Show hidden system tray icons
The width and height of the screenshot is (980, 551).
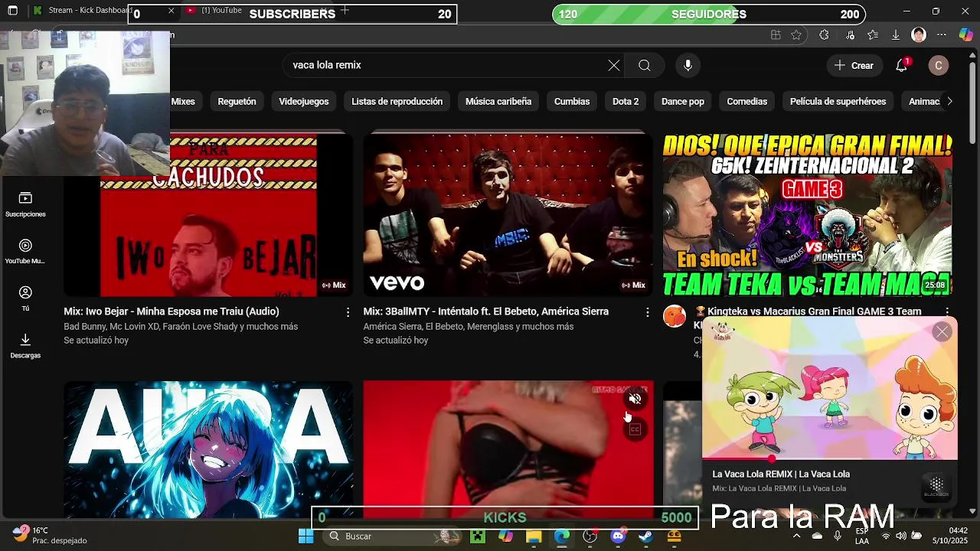click(796, 536)
